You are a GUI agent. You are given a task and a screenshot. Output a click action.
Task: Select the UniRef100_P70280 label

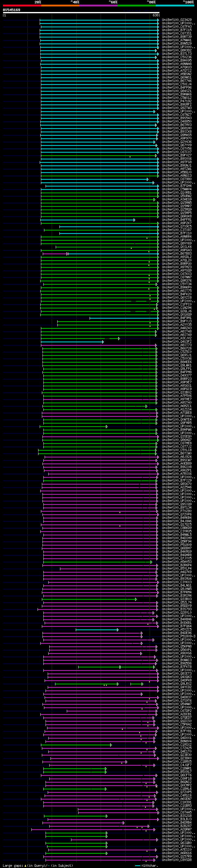click(x=176, y=511)
